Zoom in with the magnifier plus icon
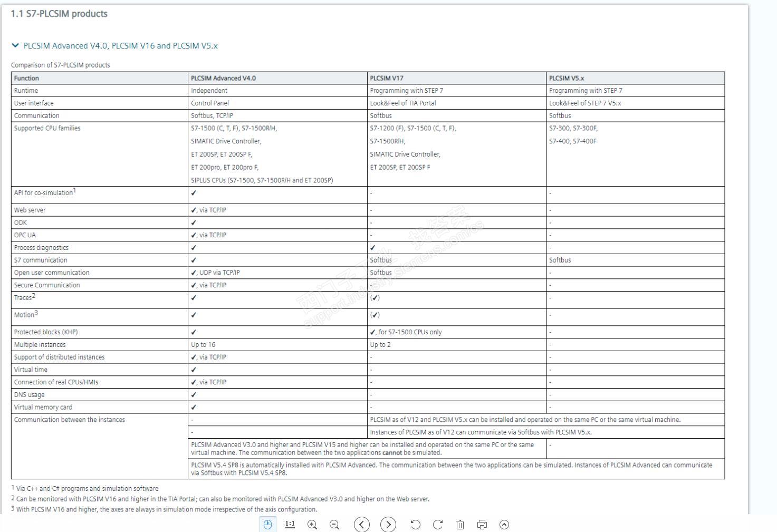777x532 pixels. pos(312,525)
